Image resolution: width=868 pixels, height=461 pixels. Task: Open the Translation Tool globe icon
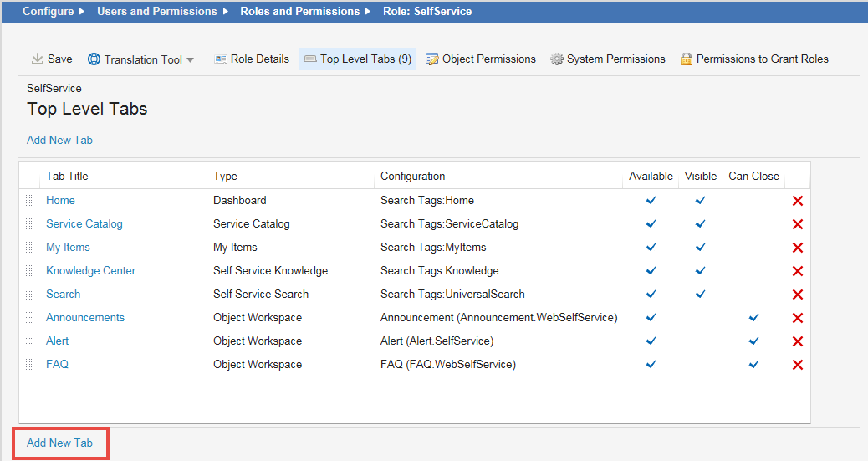(94, 59)
